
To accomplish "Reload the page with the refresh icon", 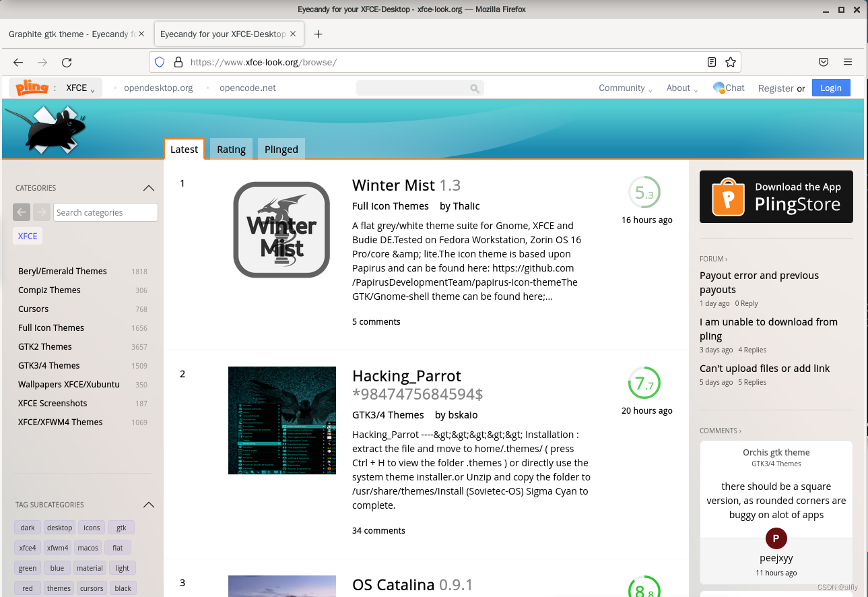I will pyautogui.click(x=67, y=62).
